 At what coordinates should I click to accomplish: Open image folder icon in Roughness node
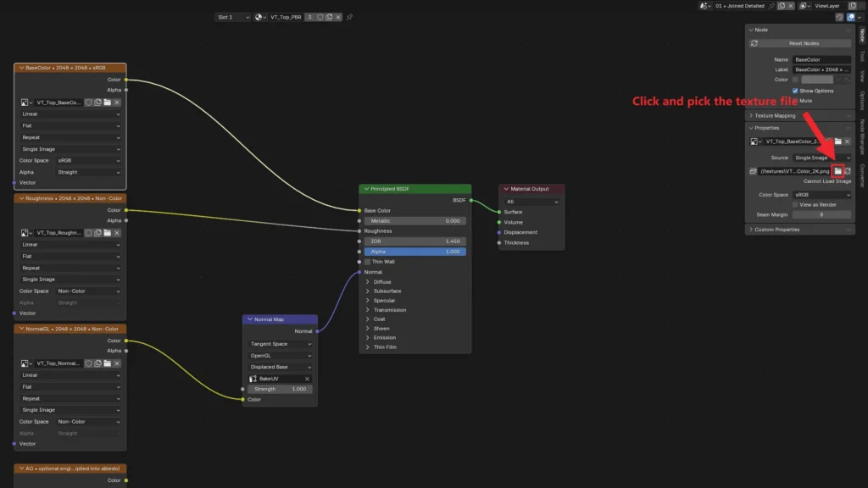(x=108, y=233)
